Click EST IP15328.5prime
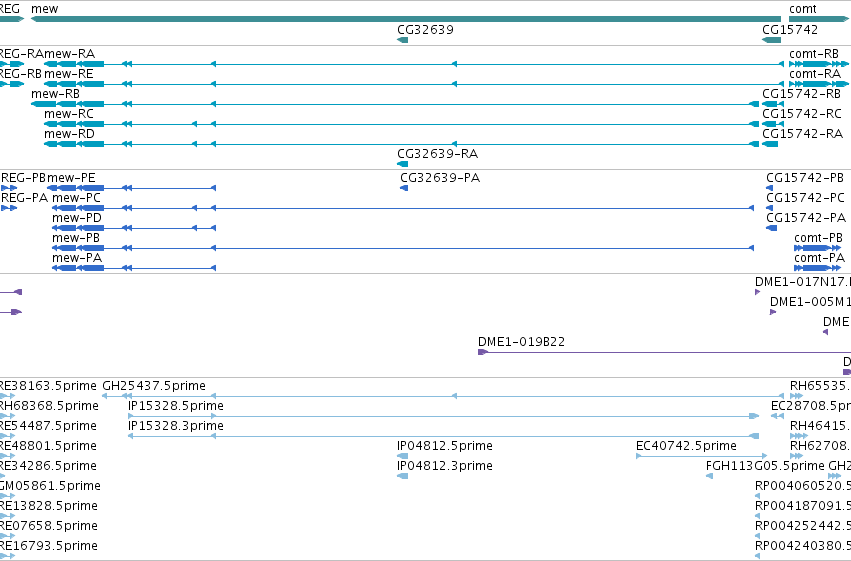The image size is (851, 561). 443,416
